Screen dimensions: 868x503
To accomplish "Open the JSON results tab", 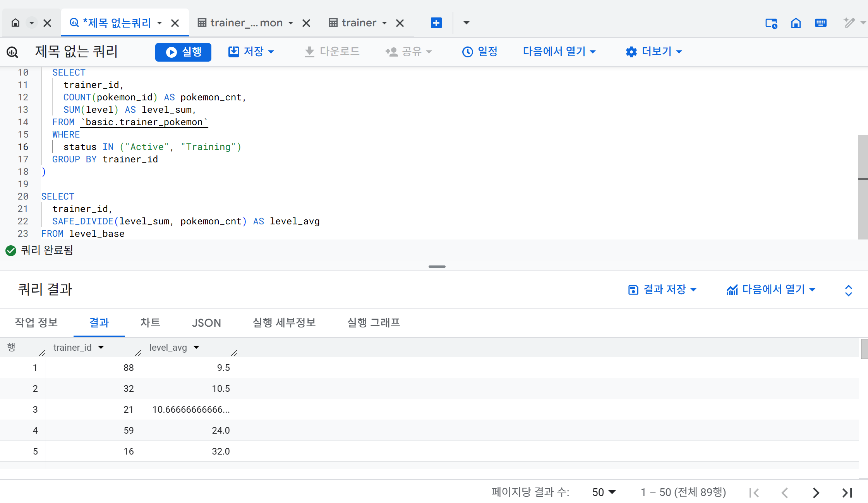I will click(206, 323).
